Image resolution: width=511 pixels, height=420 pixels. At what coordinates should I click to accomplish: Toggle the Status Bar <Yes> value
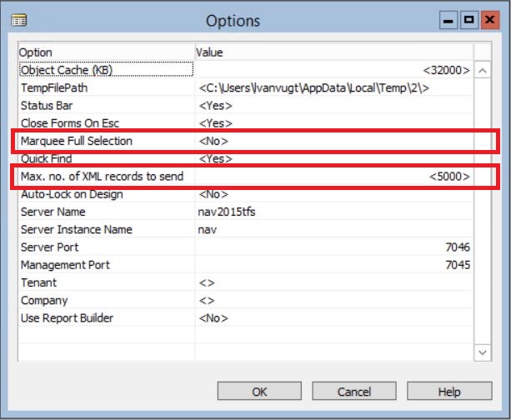[334, 105]
